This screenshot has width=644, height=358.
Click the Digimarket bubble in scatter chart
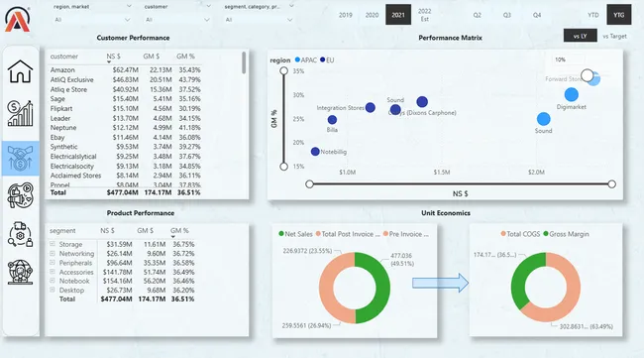(x=571, y=94)
